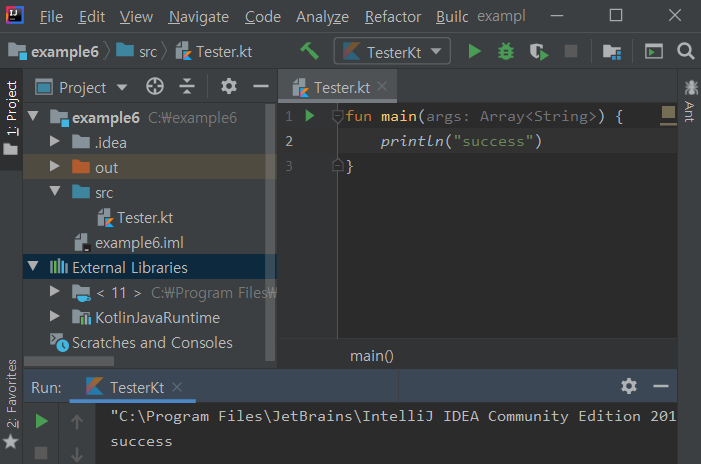The height and width of the screenshot is (464, 701).
Task: Click the println line in the editor
Action: click(x=461, y=141)
